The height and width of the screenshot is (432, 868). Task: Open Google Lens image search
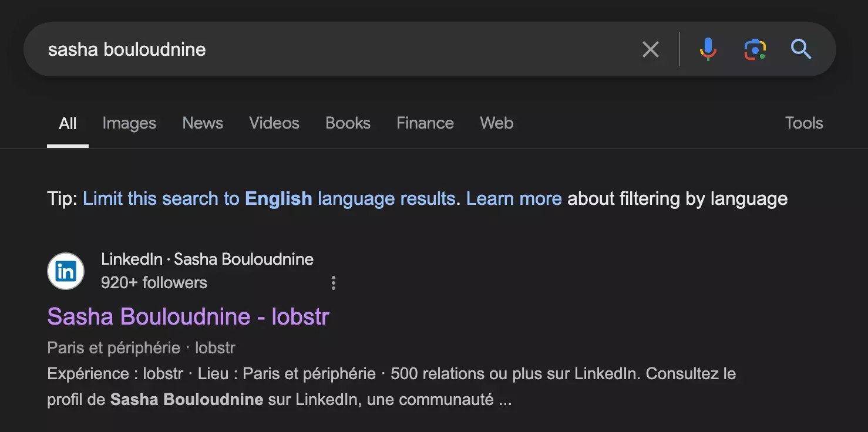[755, 49]
